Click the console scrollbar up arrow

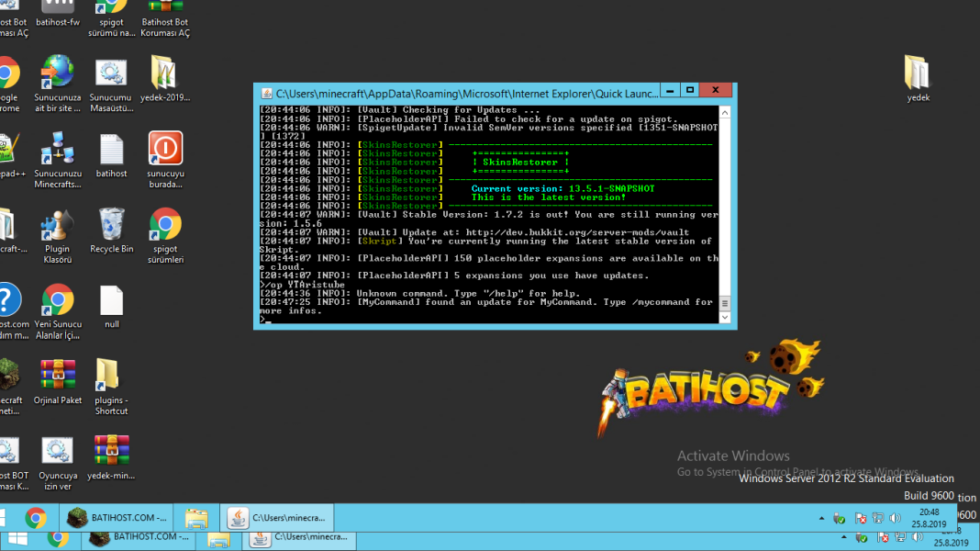click(724, 113)
